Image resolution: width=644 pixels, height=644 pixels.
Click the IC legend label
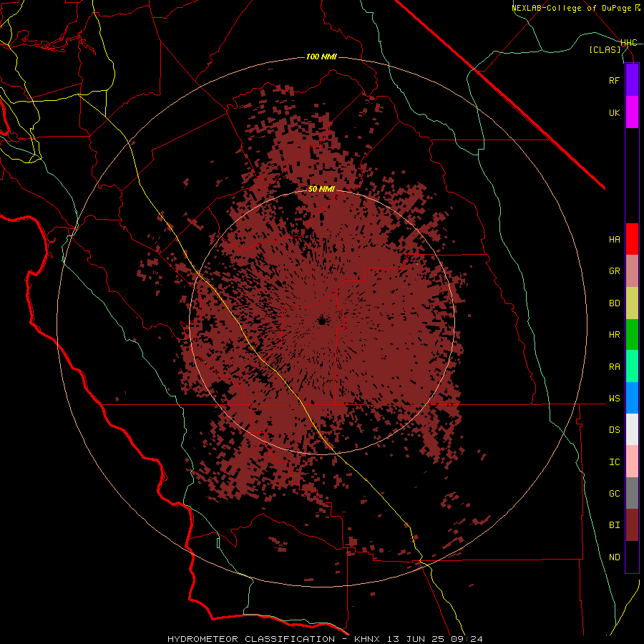[614, 462]
